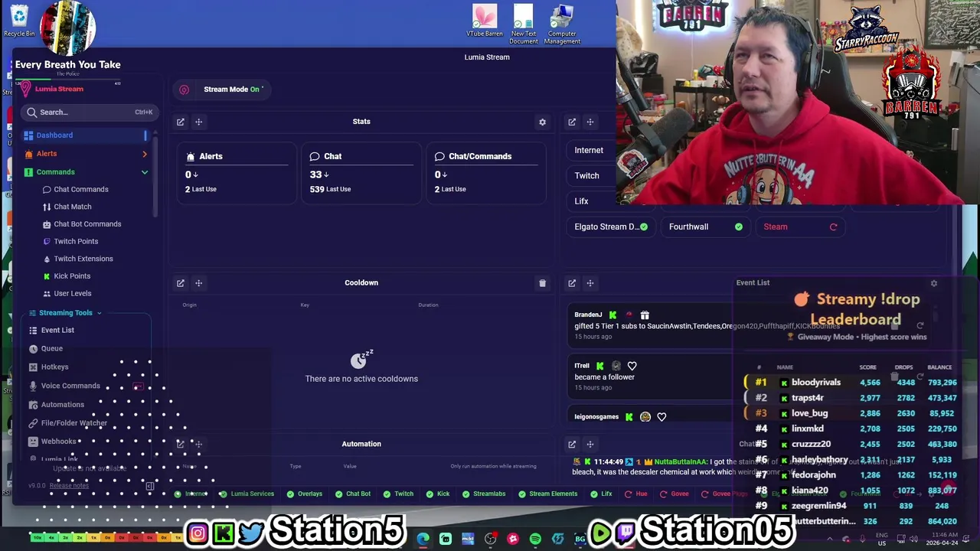
Task: Open Chat Commands in the sidebar
Action: tap(80, 190)
